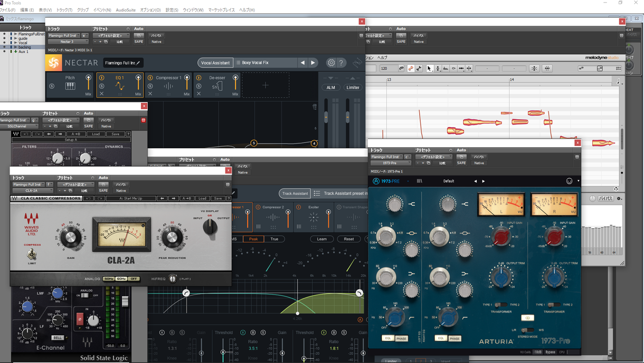This screenshot has width=644, height=363.
Task: Open the Melodyne ヘルプ menu
Action: point(382,58)
